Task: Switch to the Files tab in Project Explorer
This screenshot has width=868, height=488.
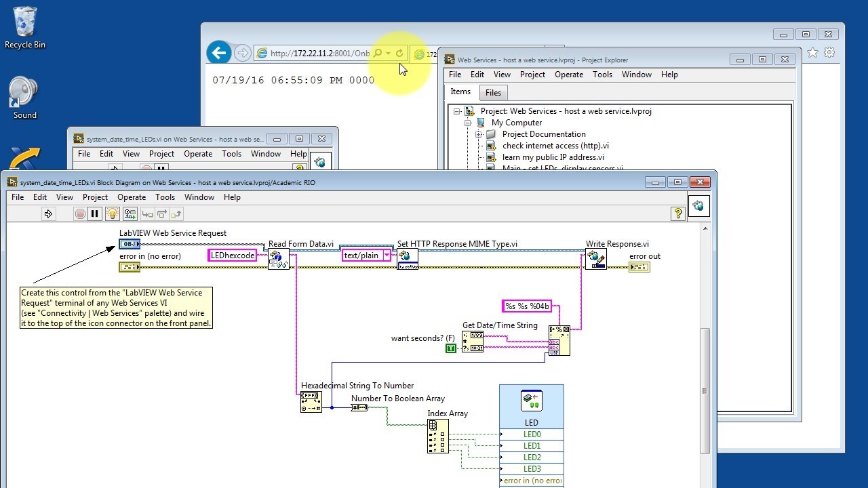Action: [x=493, y=93]
